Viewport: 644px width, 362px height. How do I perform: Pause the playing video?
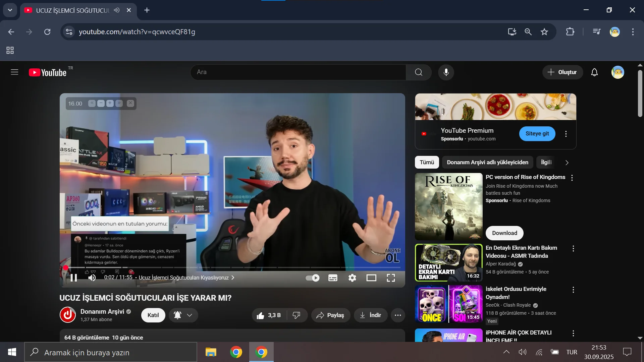pyautogui.click(x=73, y=278)
